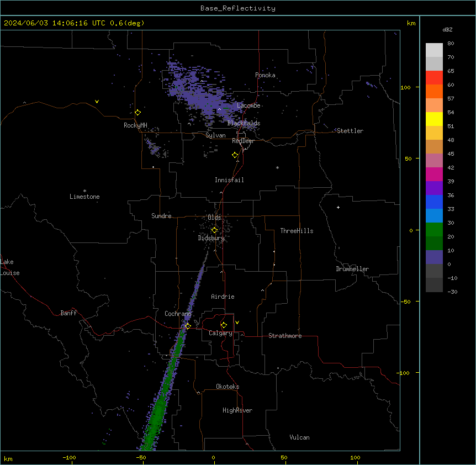Pick the orange 57–60 dBZ legend swatch
This screenshot has width=476, height=465.
click(x=434, y=91)
